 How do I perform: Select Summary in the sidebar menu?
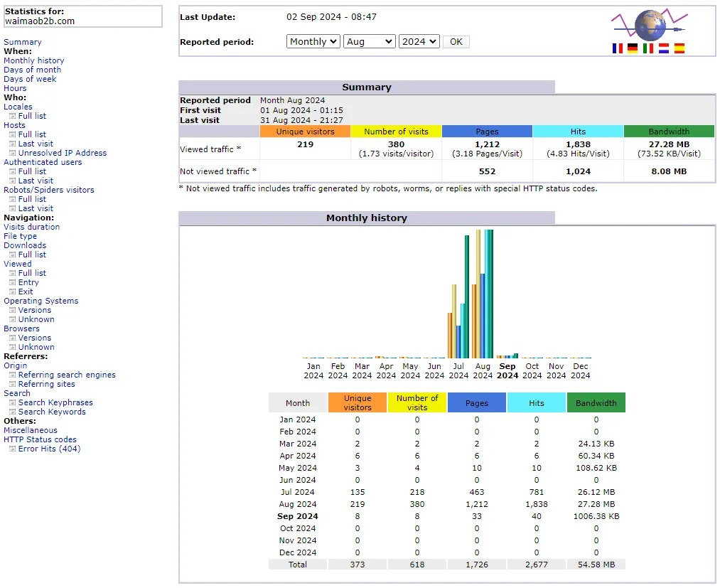[22, 41]
